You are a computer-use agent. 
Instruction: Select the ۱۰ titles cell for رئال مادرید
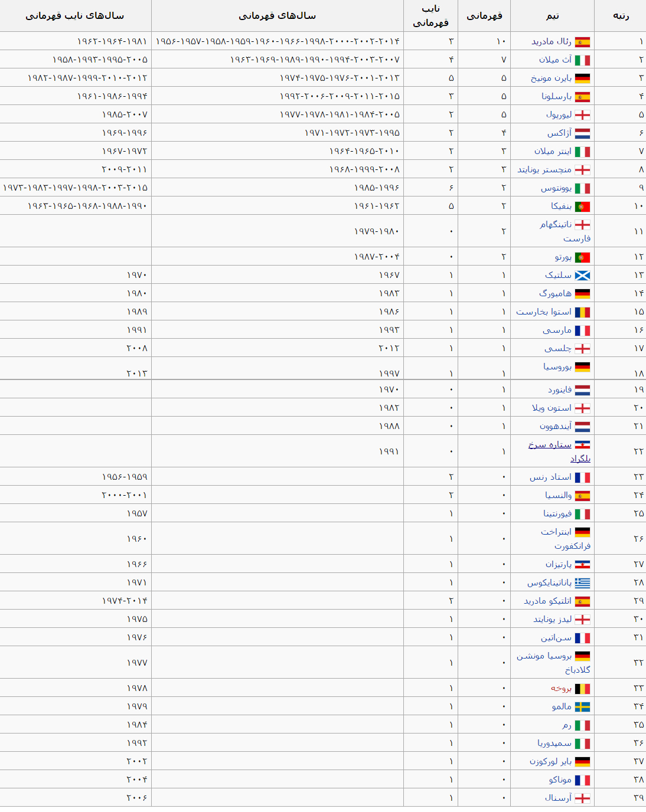pos(484,41)
